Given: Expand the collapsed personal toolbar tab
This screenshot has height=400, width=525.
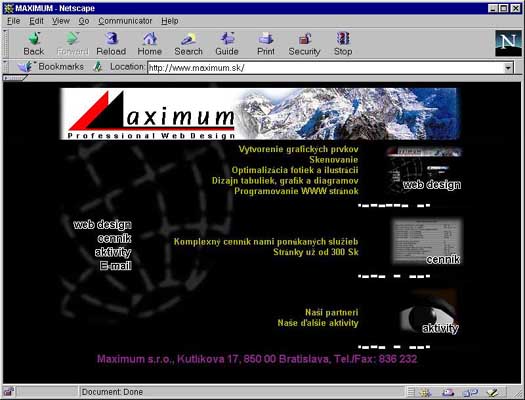Looking at the screenshot, I should [x=15, y=78].
